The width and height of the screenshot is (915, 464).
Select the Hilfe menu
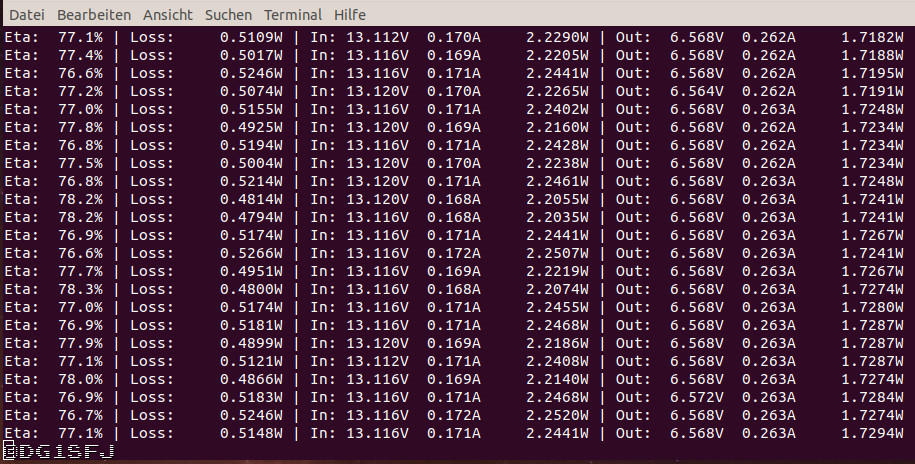click(x=350, y=15)
